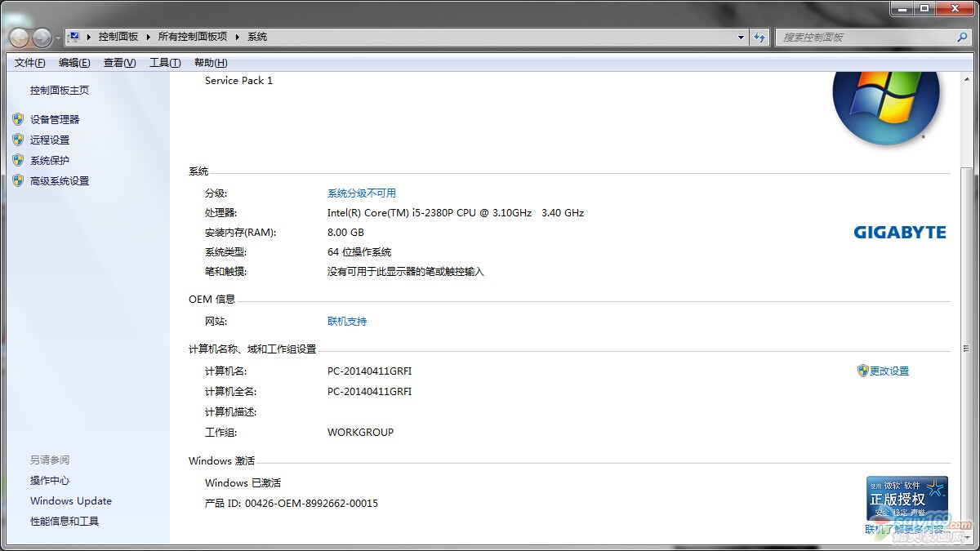Click the magnifier icon in search box
The image size is (980, 551).
(x=961, y=37)
